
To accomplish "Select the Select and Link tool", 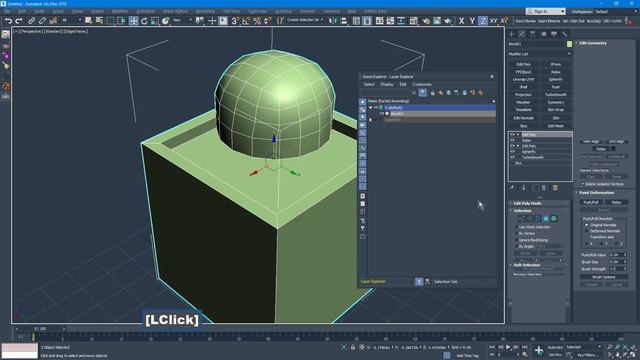I will click(31, 20).
